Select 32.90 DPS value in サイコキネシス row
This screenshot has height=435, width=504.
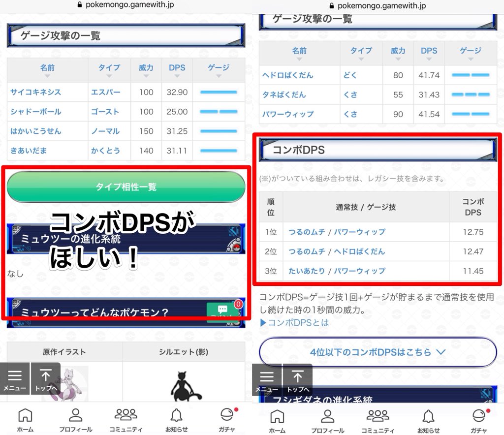177,92
